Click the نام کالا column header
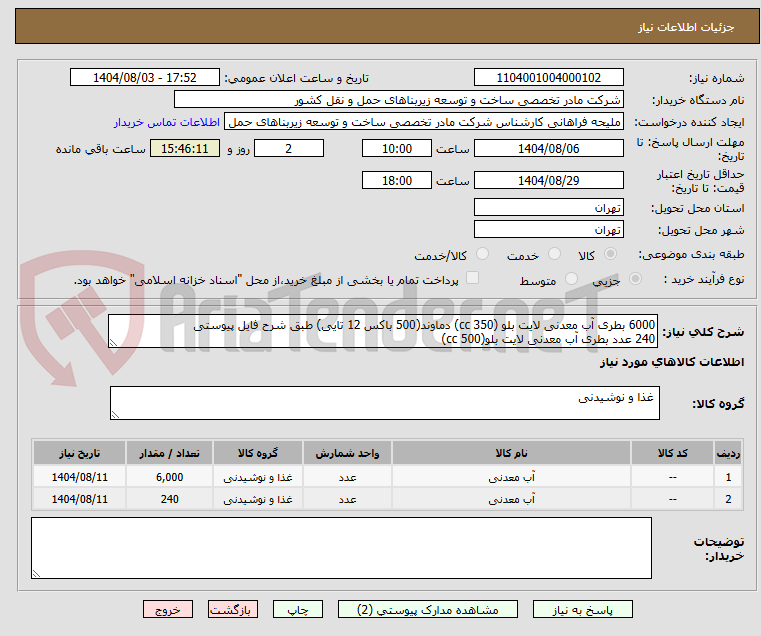 (x=511, y=453)
